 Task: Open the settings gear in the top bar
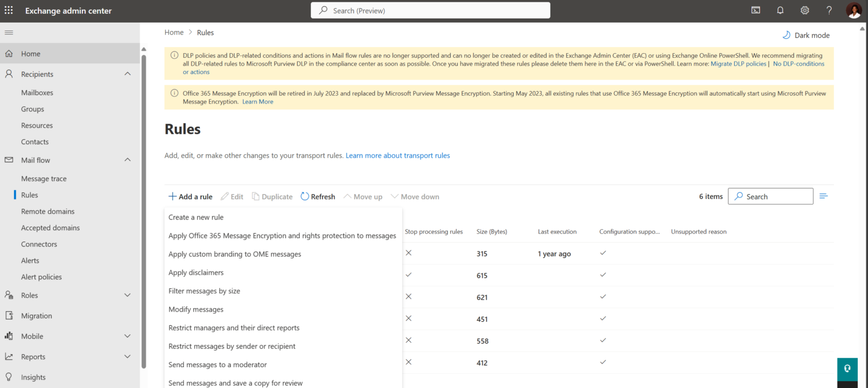pyautogui.click(x=805, y=10)
